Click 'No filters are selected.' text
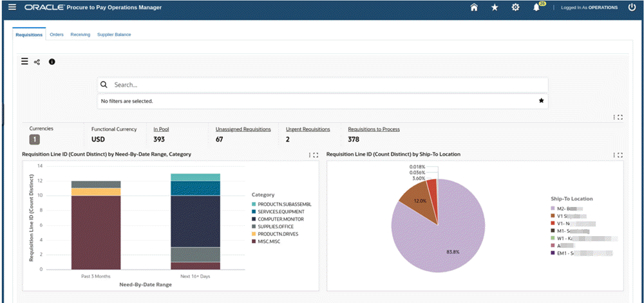The height and width of the screenshot is (303, 644). pyautogui.click(x=127, y=101)
